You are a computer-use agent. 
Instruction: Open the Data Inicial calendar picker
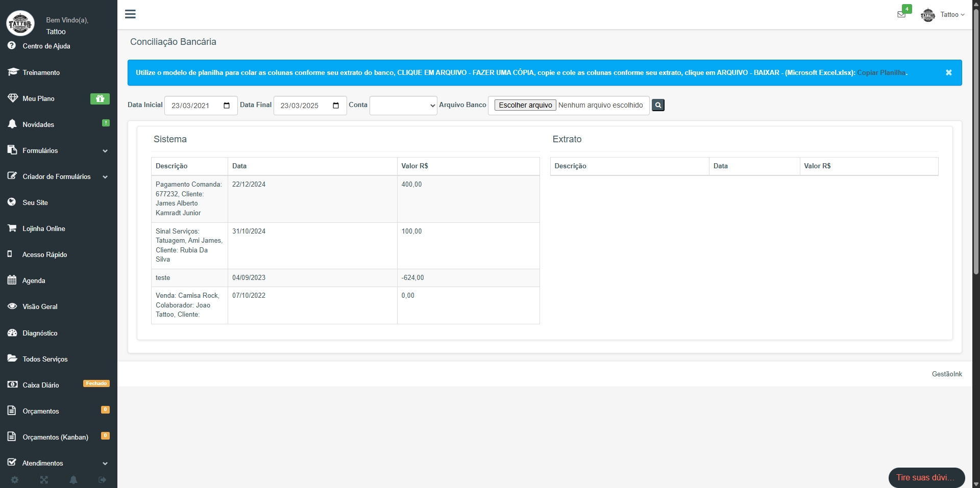tap(227, 106)
